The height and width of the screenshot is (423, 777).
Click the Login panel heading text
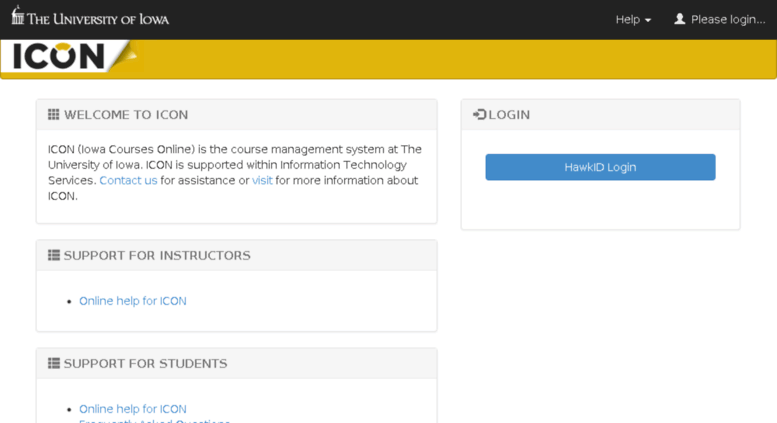pos(510,115)
